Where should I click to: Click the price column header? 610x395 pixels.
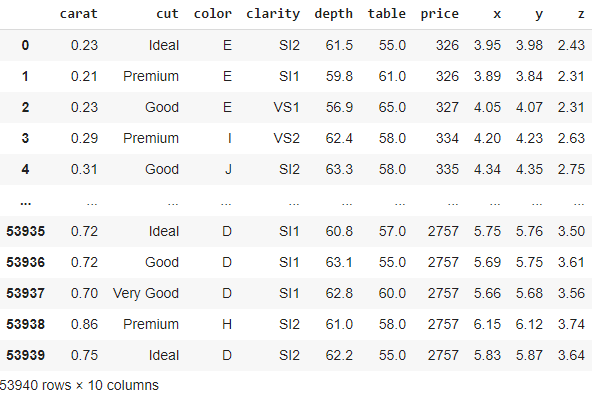point(440,14)
